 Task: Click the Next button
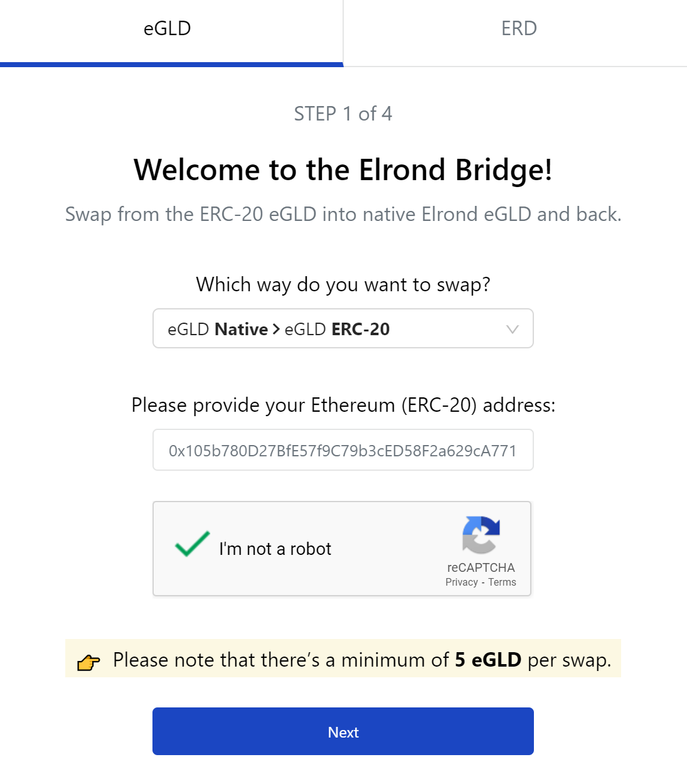[x=343, y=731]
